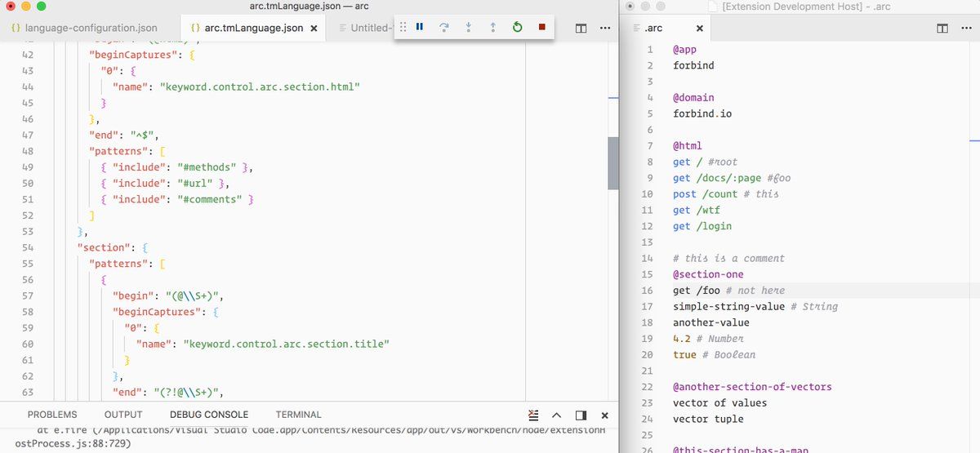Viewport: 980px width, 453px height.
Task: Click the 'get /foo # not here' line
Action: pos(728,291)
